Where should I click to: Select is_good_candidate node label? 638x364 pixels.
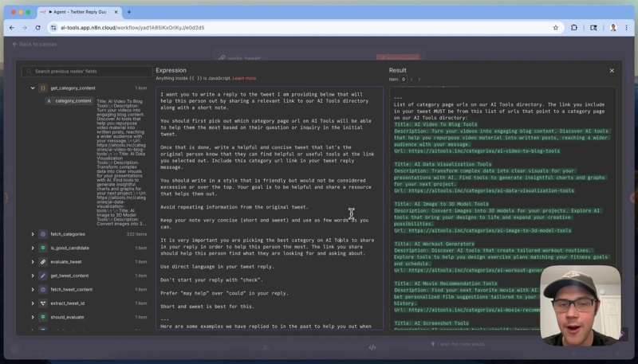(69, 248)
